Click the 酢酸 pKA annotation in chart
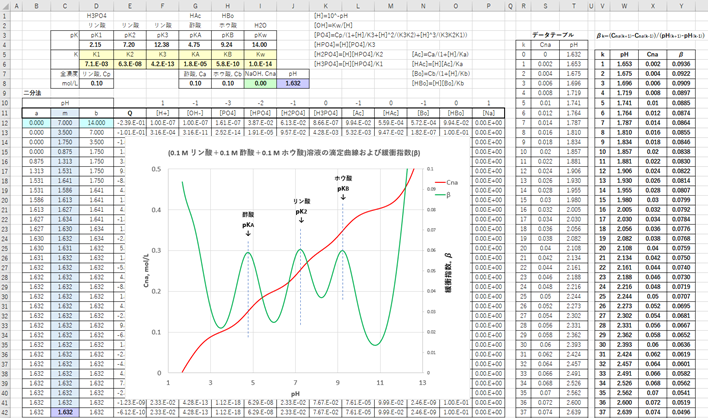The image size is (708, 418). [x=248, y=224]
